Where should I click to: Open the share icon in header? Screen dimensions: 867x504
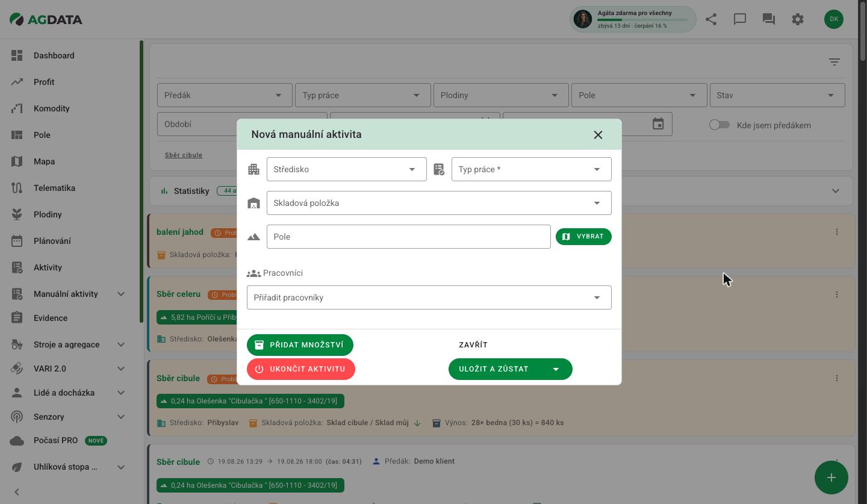pos(711,19)
